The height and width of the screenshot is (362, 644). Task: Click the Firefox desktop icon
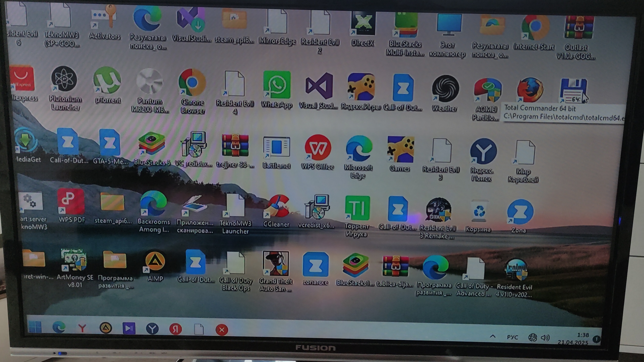[530, 90]
